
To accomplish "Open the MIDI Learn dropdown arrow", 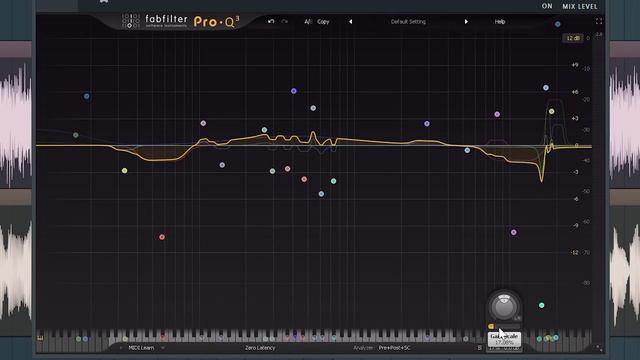I will tap(163, 348).
